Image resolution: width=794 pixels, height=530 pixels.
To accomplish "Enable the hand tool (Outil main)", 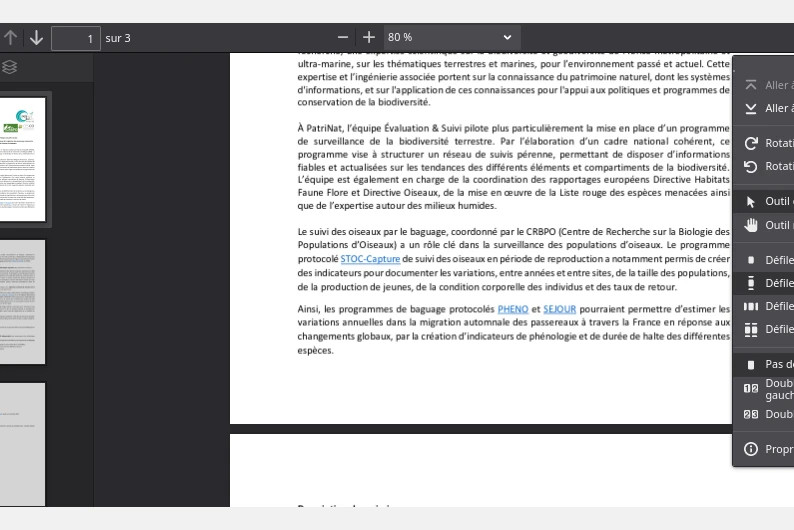I will pos(765,225).
